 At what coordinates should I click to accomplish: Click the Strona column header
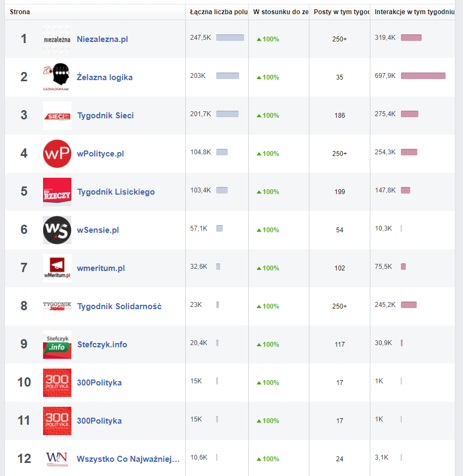[x=20, y=12]
